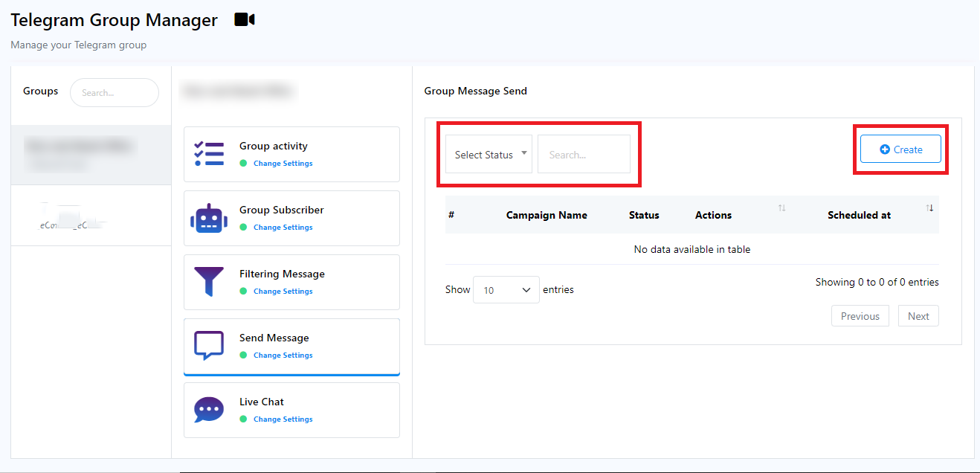This screenshot has width=980, height=473.
Task: Sort table by Actions column arrows
Action: coord(781,208)
